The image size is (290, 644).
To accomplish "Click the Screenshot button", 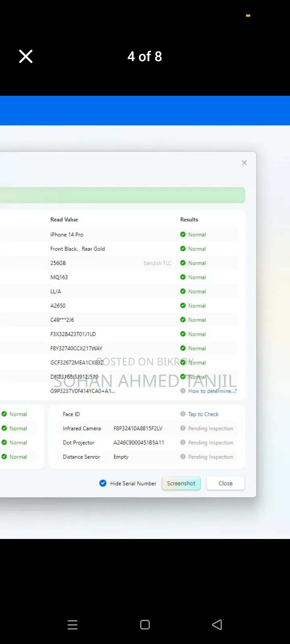I will 181,483.
